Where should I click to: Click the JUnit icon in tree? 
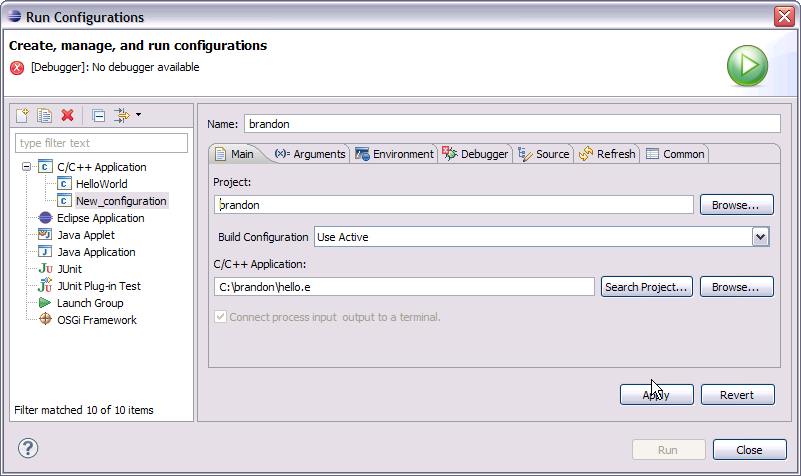point(45,269)
